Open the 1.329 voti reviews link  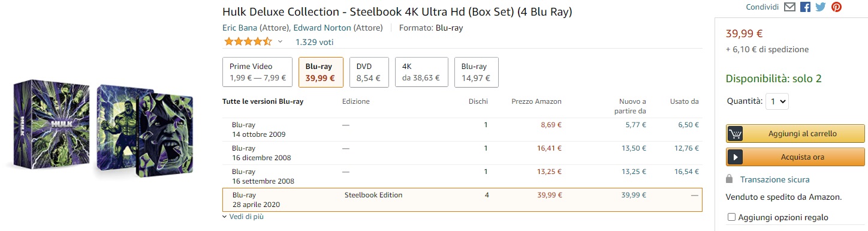point(314,42)
